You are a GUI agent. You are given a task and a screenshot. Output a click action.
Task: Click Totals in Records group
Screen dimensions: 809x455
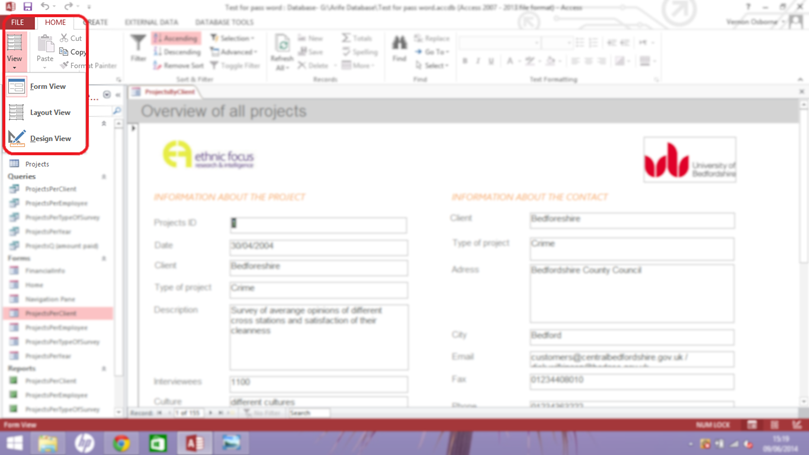(x=357, y=38)
